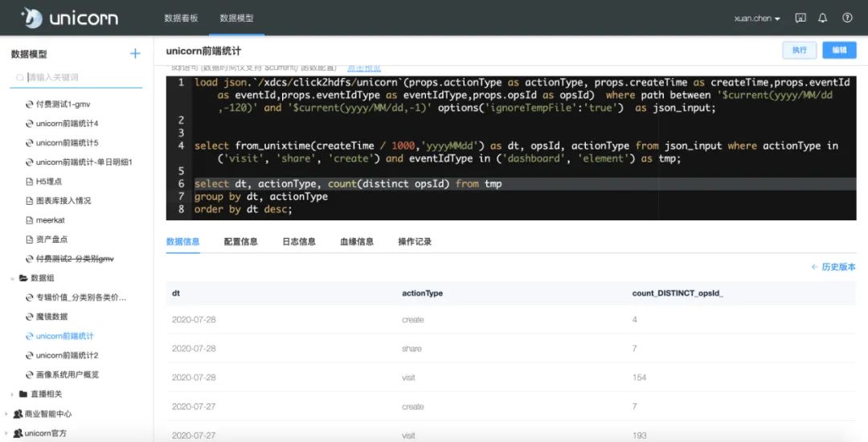The image size is (868, 442).
Task: Select 魔镜数据 model
Action: coord(51,317)
